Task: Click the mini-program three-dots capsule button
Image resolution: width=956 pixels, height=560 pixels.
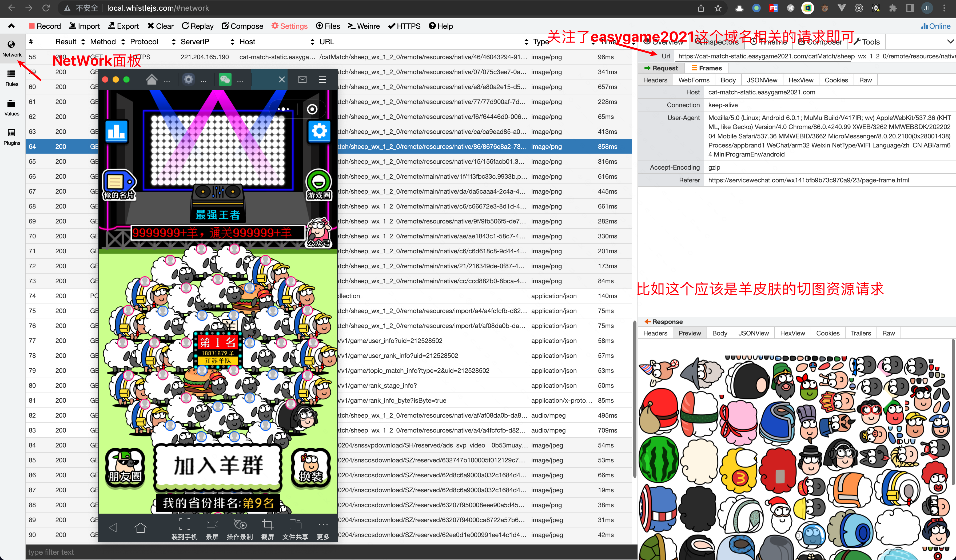Action: pos(283,109)
